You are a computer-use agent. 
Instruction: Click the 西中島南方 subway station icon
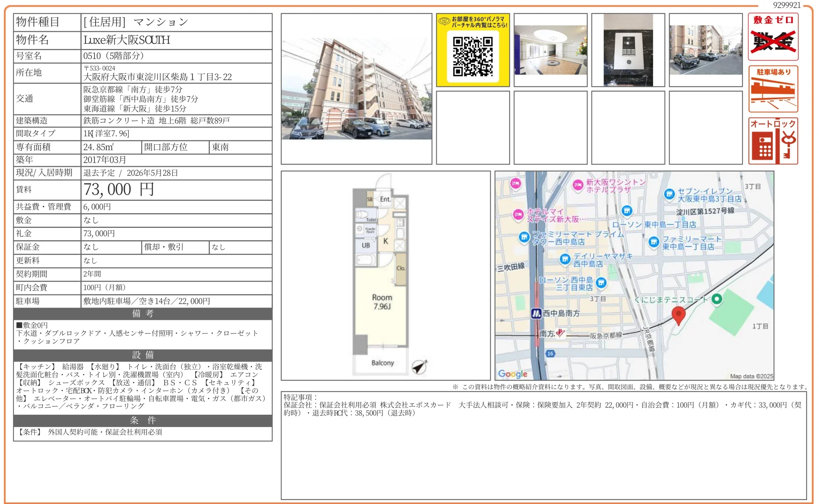(536, 314)
